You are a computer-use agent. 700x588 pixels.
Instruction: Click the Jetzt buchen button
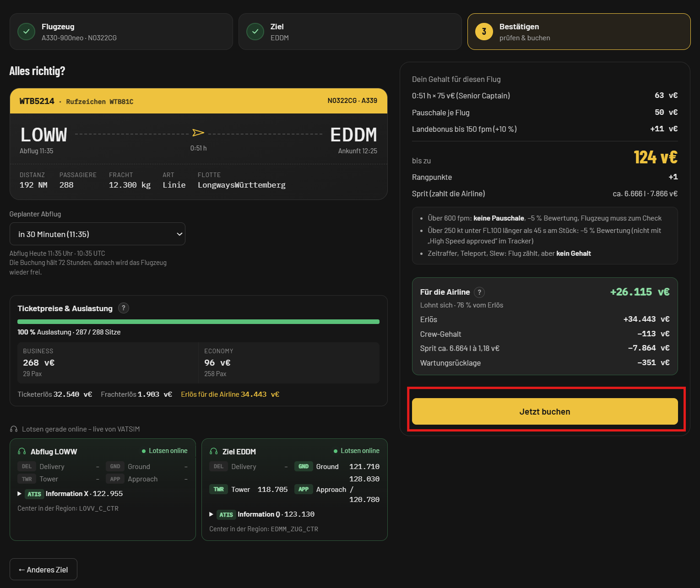click(545, 411)
